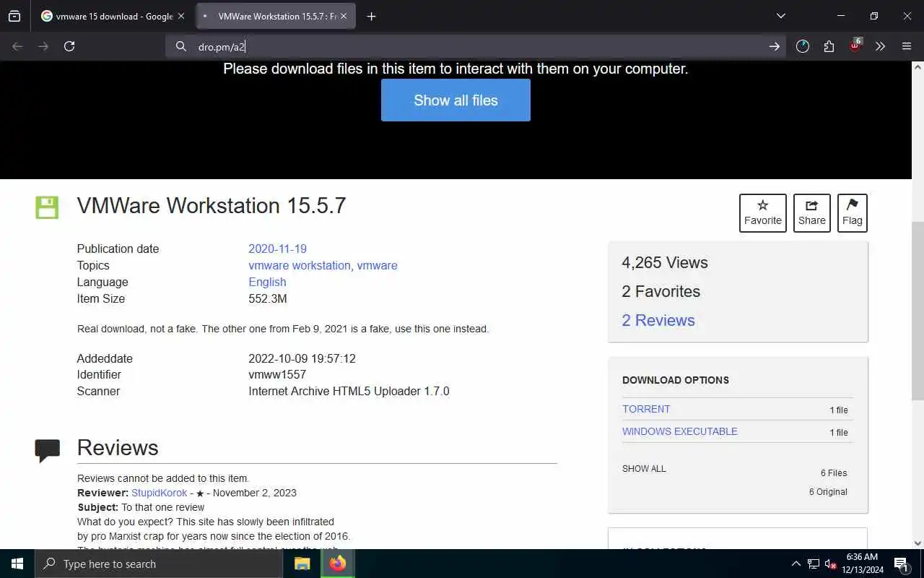Click the identifier value vmww1557
Screen dimensions: 924x578
tap(277, 374)
